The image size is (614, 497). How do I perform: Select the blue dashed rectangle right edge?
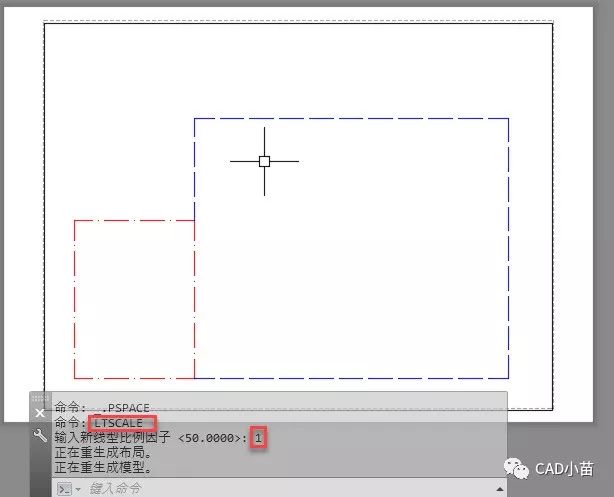click(x=508, y=250)
